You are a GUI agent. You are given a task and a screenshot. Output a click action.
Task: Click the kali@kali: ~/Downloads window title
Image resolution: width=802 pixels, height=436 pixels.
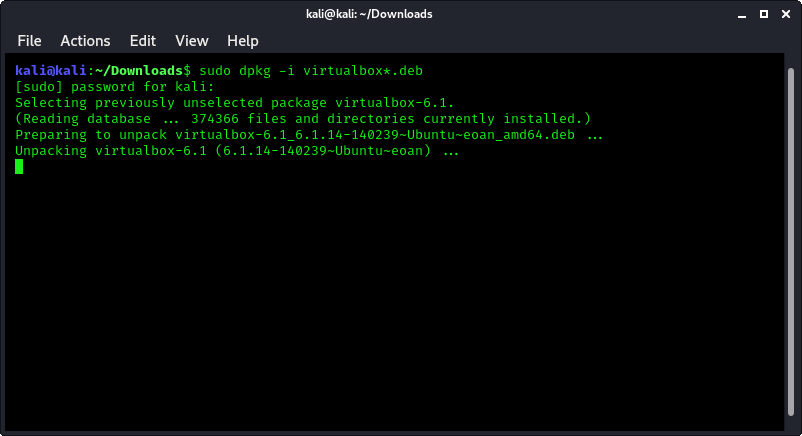coord(369,14)
